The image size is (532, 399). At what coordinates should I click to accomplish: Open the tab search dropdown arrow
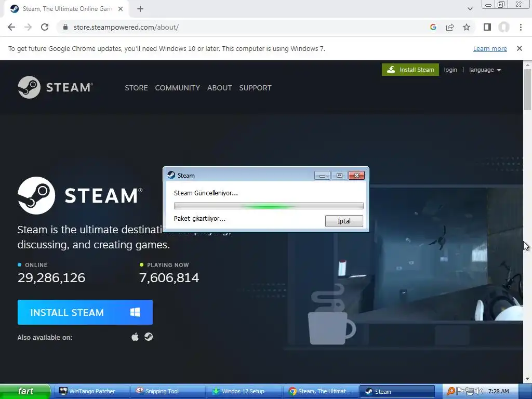tap(470, 9)
